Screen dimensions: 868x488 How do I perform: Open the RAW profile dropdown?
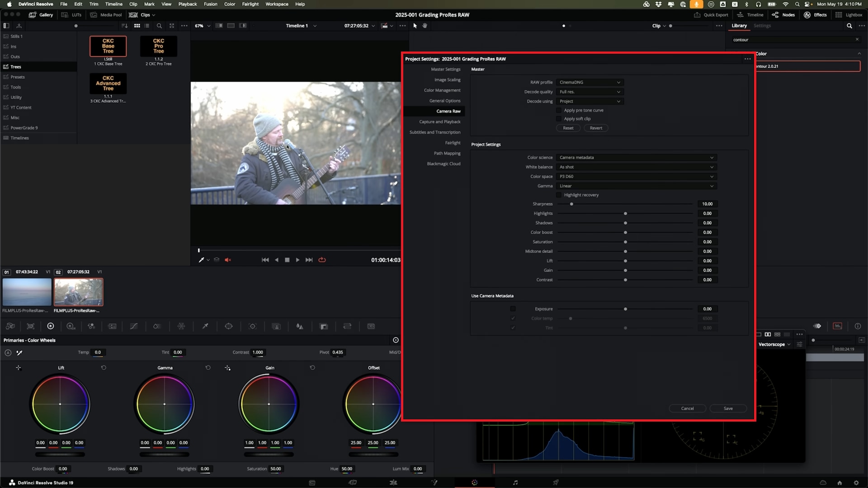pos(590,82)
